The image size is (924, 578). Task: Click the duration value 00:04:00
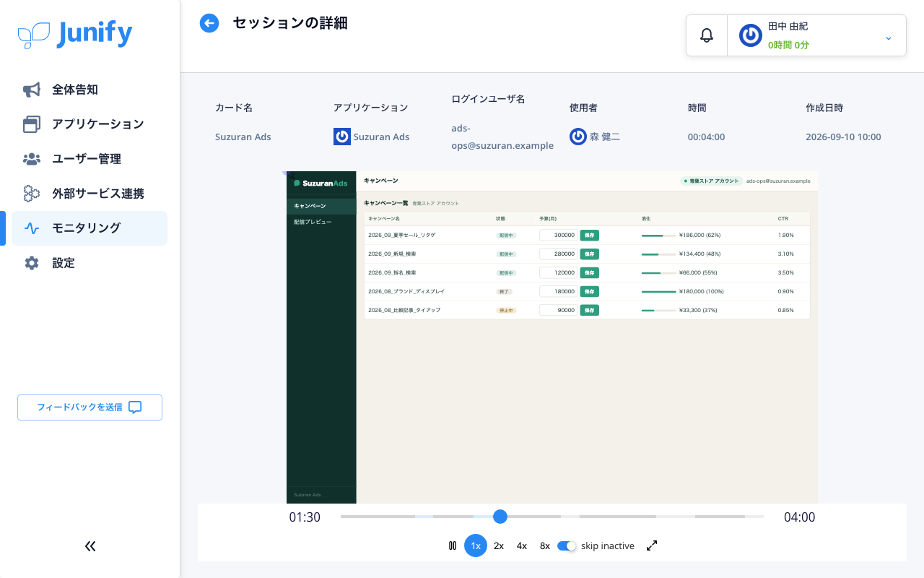pyautogui.click(x=706, y=137)
